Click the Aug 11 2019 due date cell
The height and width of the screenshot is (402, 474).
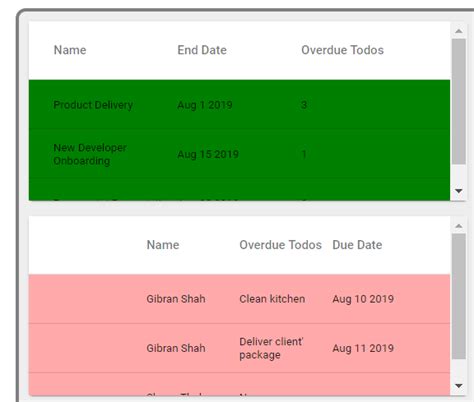click(x=363, y=348)
